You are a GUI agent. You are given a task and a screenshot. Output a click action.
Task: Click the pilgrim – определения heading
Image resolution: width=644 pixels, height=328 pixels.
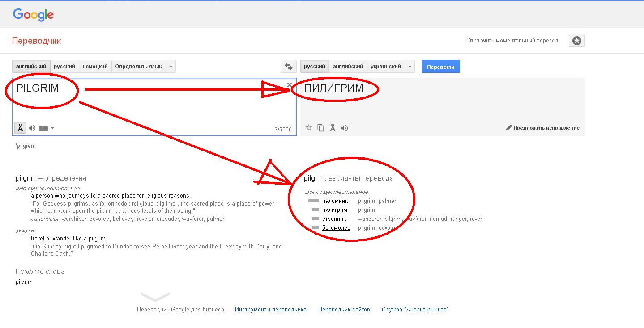pos(51,178)
